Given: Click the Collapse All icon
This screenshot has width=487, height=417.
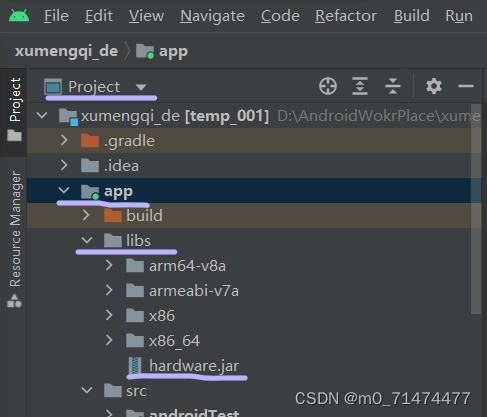Looking at the screenshot, I should coord(393,86).
